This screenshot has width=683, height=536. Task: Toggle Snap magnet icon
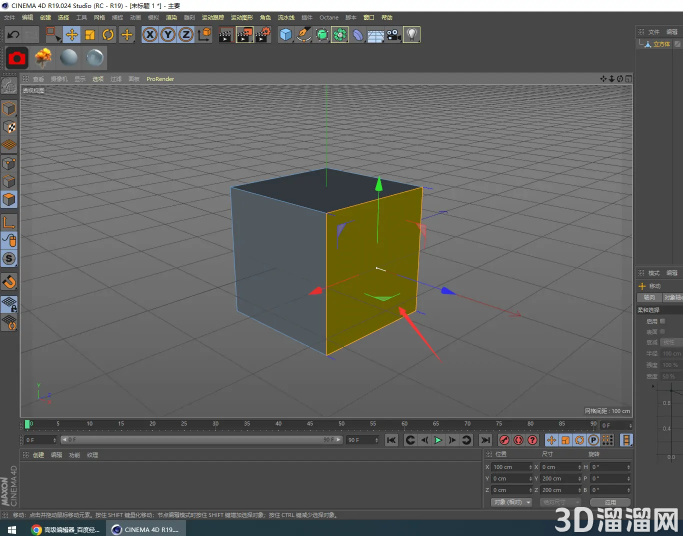click(9, 282)
